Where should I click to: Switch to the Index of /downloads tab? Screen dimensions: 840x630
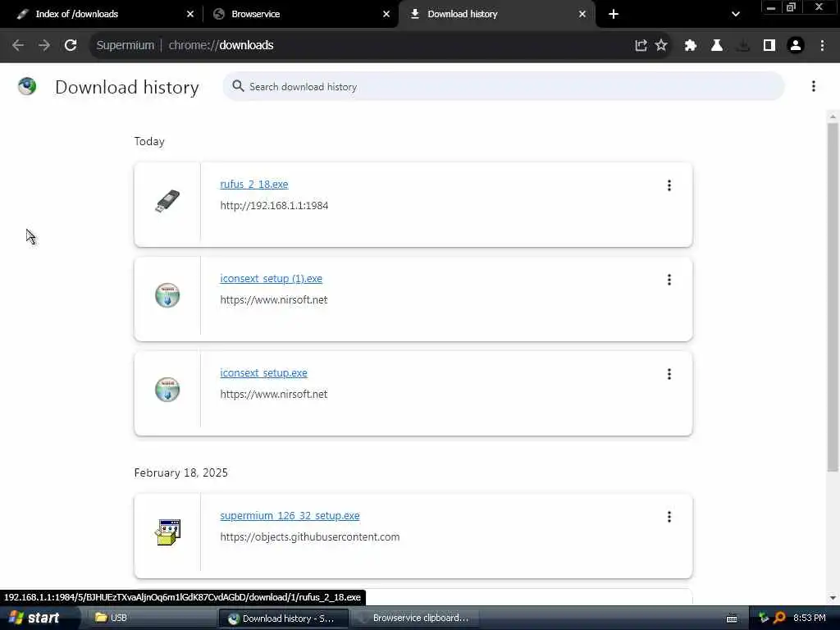tap(102, 14)
